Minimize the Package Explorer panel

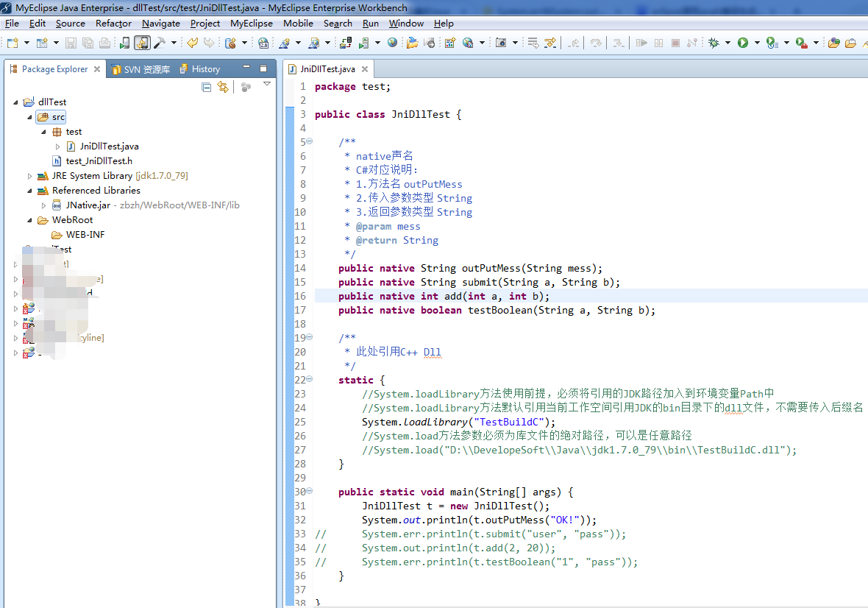[x=247, y=68]
